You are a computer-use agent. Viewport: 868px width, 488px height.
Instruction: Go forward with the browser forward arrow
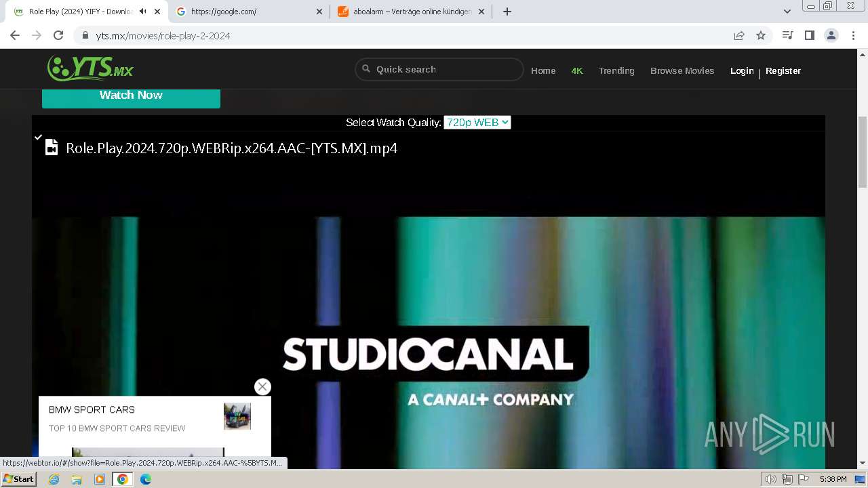pyautogui.click(x=37, y=35)
